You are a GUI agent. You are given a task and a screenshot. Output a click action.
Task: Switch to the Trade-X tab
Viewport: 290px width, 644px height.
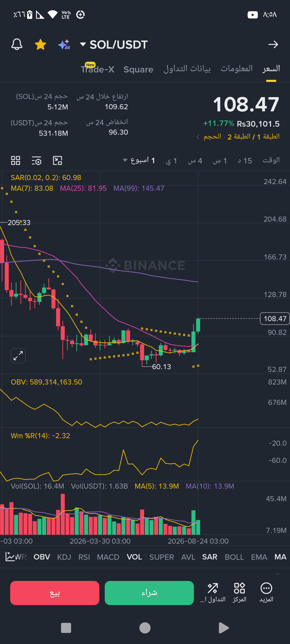point(97,69)
